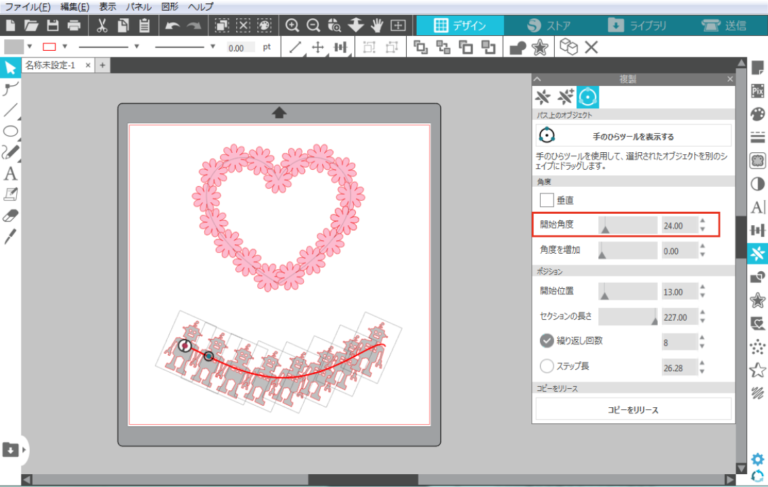768x487 pixels.
Task: Switch to first replicate options tab
Action: click(543, 97)
